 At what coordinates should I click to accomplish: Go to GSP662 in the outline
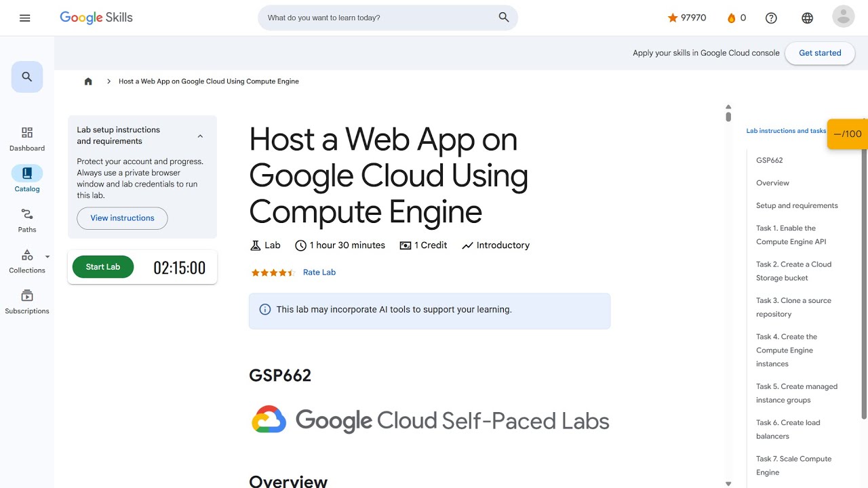[770, 161]
